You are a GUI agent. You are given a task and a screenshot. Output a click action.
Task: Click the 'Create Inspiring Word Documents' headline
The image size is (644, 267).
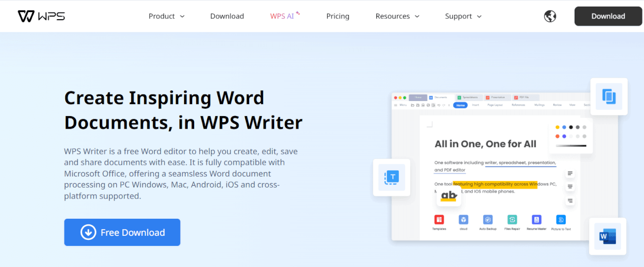click(x=184, y=110)
